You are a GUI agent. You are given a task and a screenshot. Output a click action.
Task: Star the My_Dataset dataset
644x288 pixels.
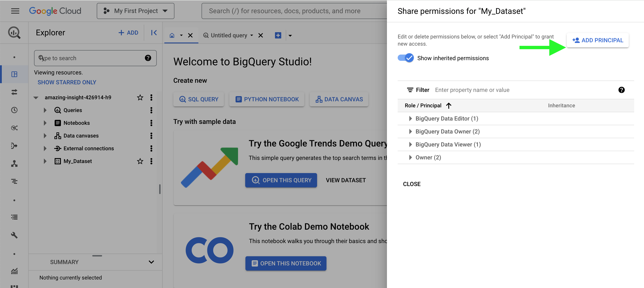[x=140, y=161]
